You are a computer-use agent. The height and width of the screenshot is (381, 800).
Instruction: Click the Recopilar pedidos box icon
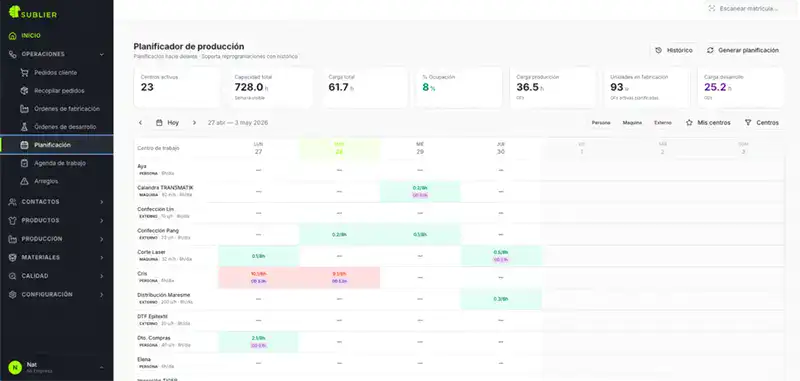click(24, 91)
